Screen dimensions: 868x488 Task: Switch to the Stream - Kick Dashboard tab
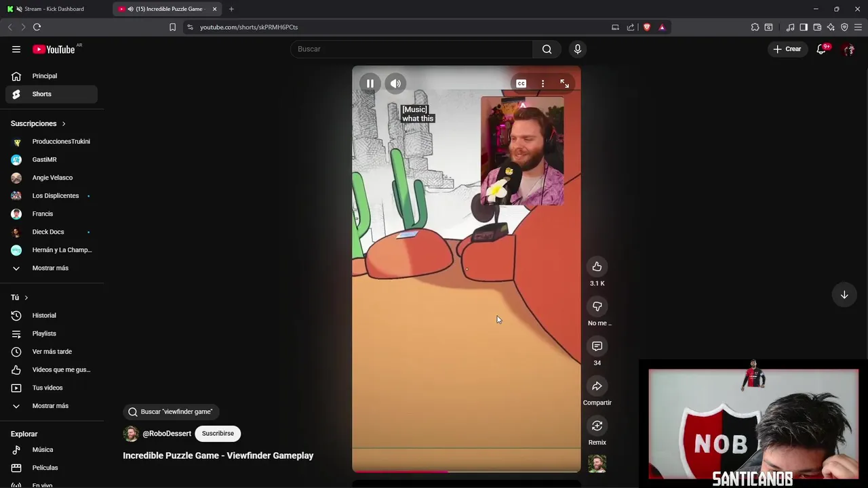[x=56, y=9]
